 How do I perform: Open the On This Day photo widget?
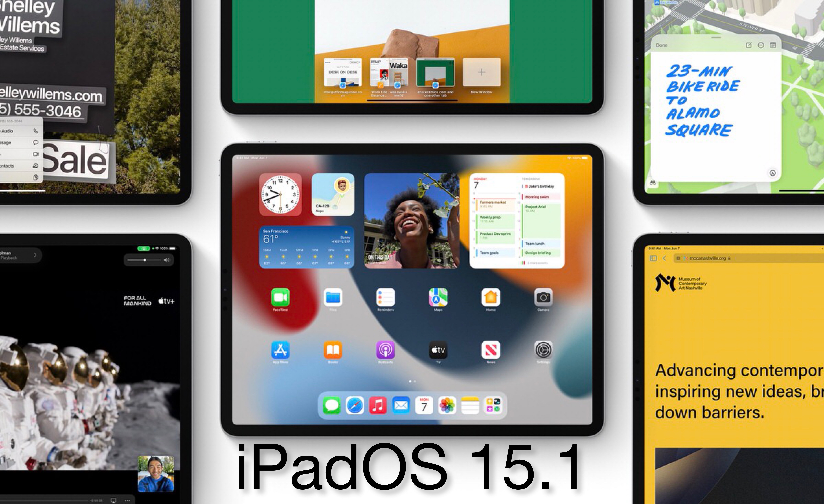412,220
